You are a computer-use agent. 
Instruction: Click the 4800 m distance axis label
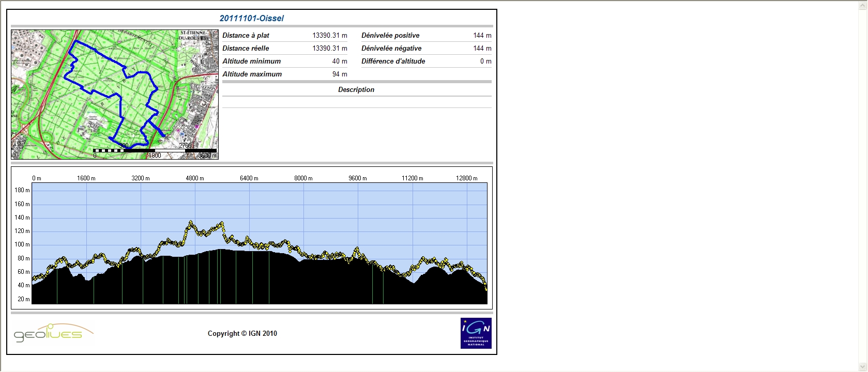[195, 178]
